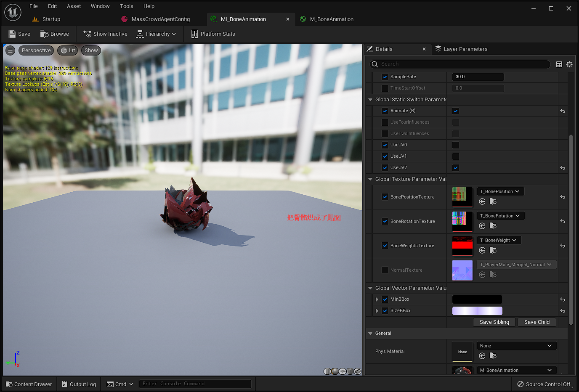Image resolution: width=579 pixels, height=392 pixels.
Task: Enable the NormalTexture override checkbox
Action: pos(385,270)
